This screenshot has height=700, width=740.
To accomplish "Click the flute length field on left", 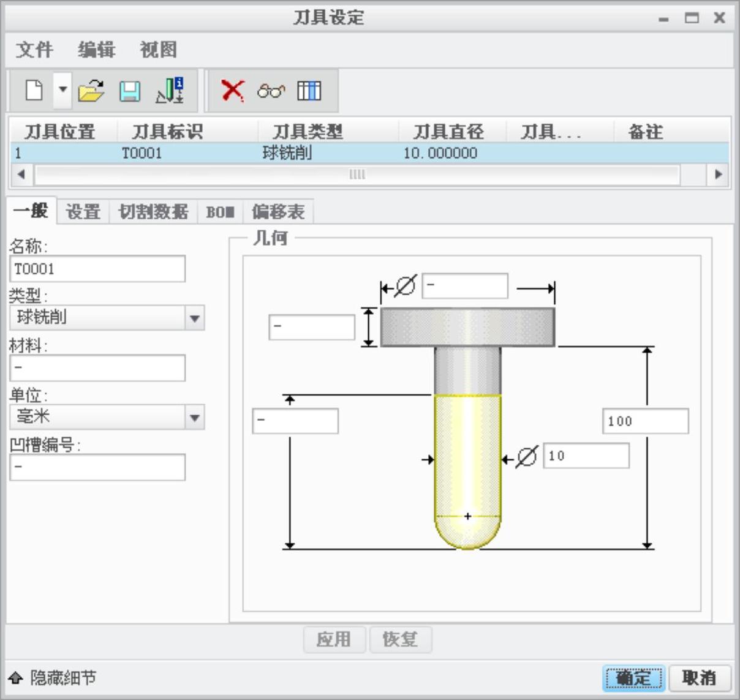I will pyautogui.click(x=295, y=421).
